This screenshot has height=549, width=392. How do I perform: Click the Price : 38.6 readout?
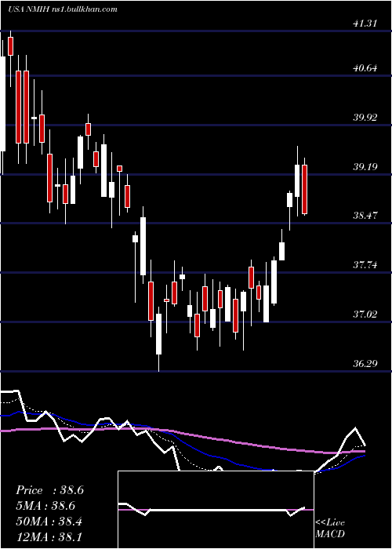click(x=49, y=490)
